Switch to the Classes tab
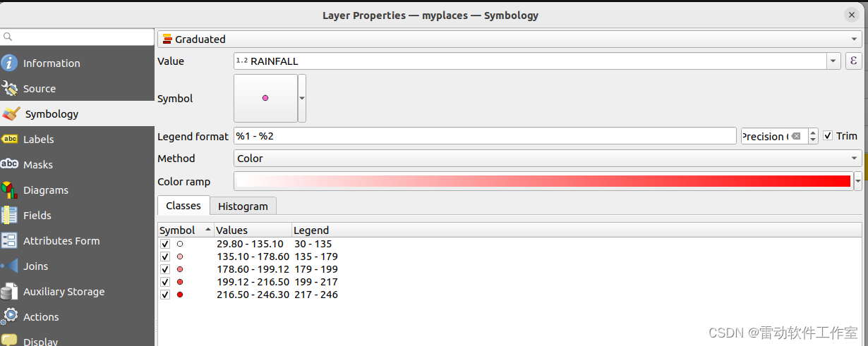868x346 pixels. point(183,206)
